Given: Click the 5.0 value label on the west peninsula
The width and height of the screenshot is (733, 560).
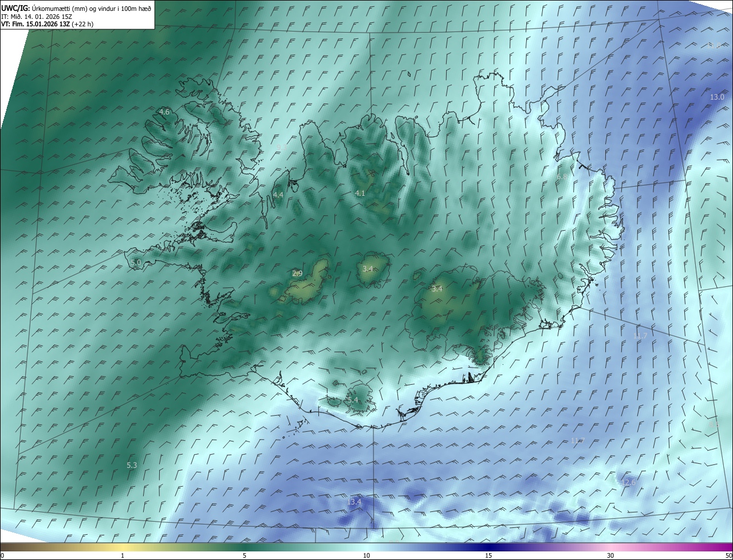Looking at the screenshot, I should [x=136, y=263].
